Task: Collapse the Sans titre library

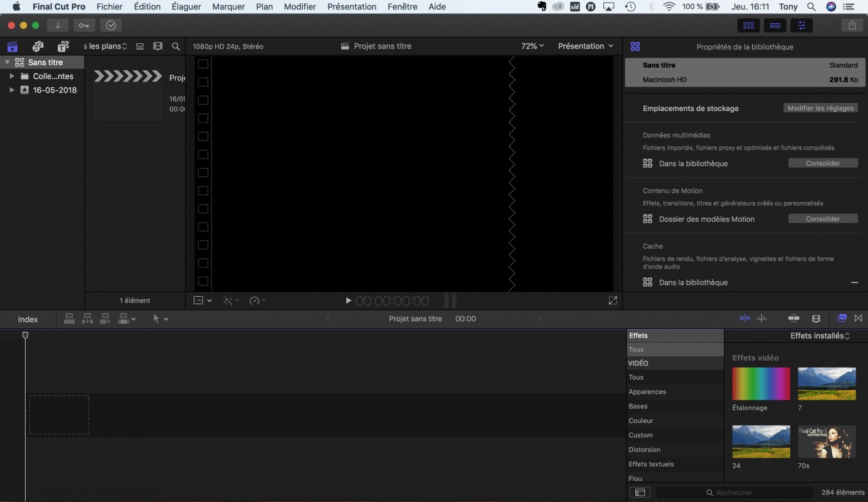Action: click(x=7, y=62)
